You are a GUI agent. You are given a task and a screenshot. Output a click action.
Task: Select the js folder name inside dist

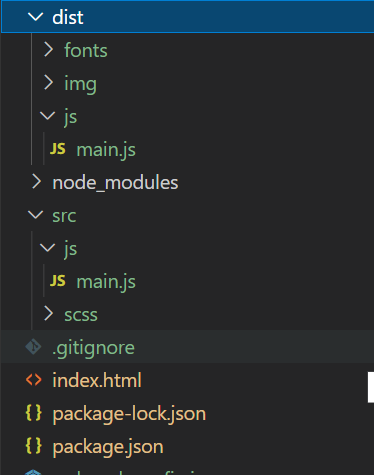pyautogui.click(x=70, y=117)
